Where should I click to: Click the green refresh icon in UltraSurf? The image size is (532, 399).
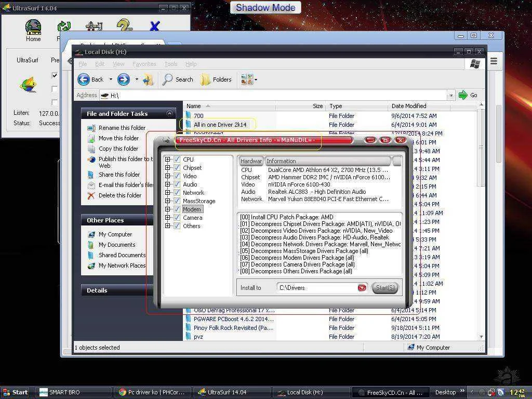pyautogui.click(x=64, y=26)
